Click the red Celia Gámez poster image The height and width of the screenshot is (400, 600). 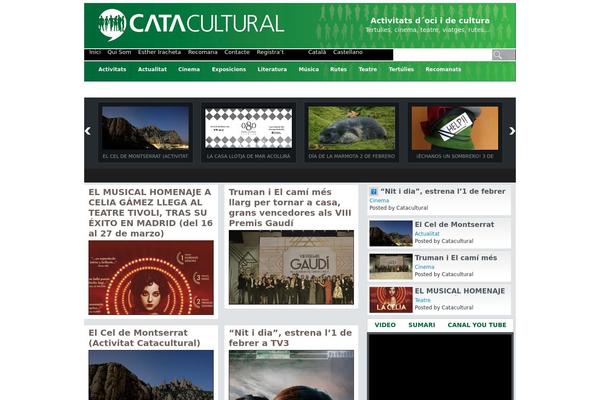click(151, 278)
